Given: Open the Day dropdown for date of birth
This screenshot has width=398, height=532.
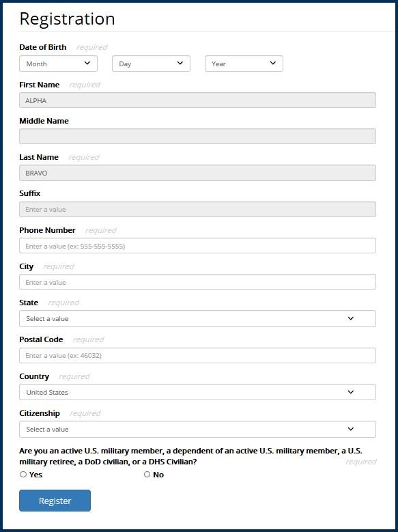Looking at the screenshot, I should point(151,64).
